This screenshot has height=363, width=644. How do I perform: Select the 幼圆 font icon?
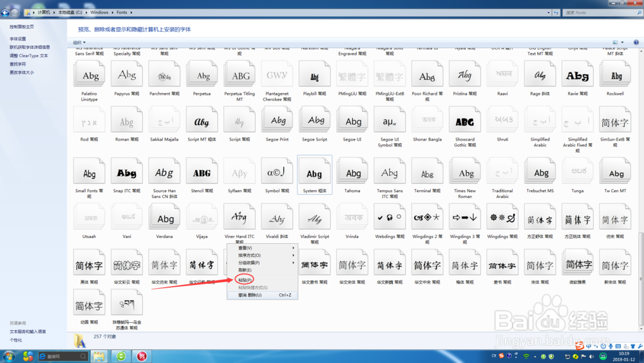90,303
